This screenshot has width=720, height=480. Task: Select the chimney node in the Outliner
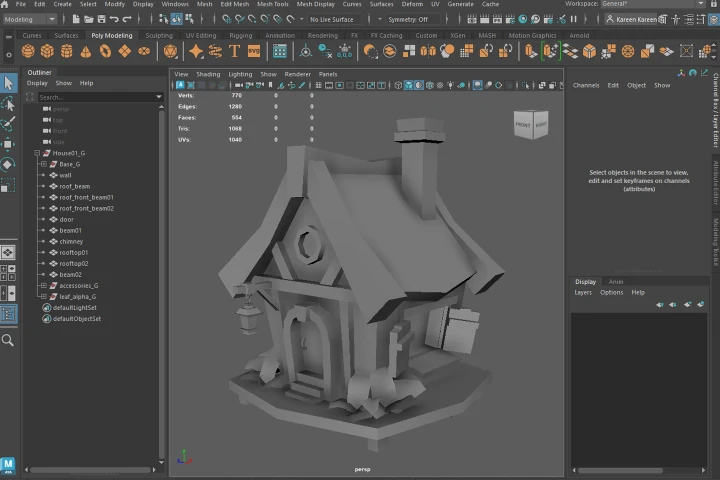(71, 241)
